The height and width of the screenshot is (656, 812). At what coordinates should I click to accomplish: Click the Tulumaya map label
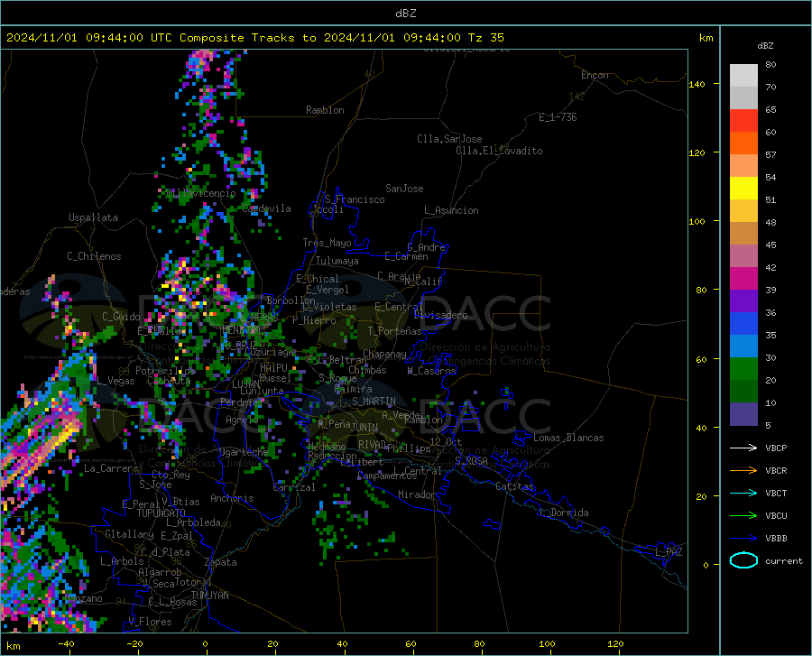point(337,261)
